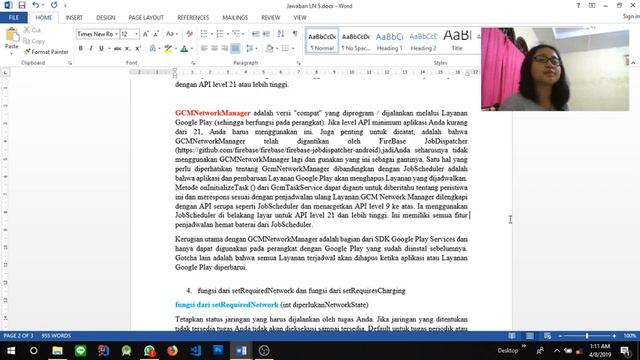Click the zoom slider handle
This screenshot has height=360, width=640.
tap(587, 336)
